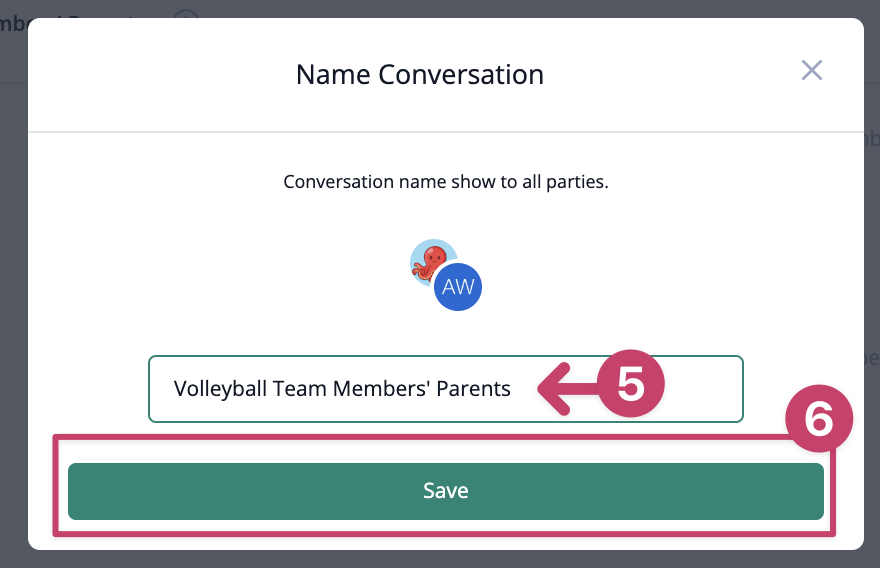
Task: Click the cut-off 'nb' text at right edge
Action: [x=872, y=139]
